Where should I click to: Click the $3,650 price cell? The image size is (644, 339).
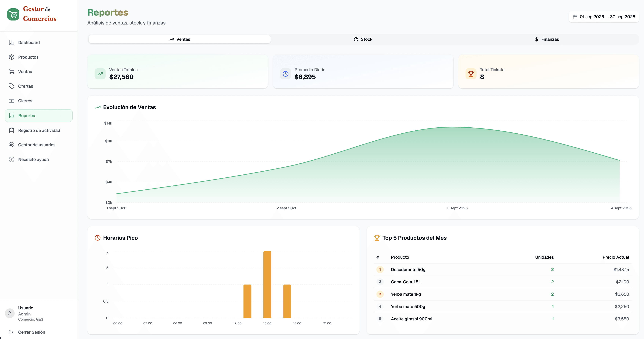point(622,294)
